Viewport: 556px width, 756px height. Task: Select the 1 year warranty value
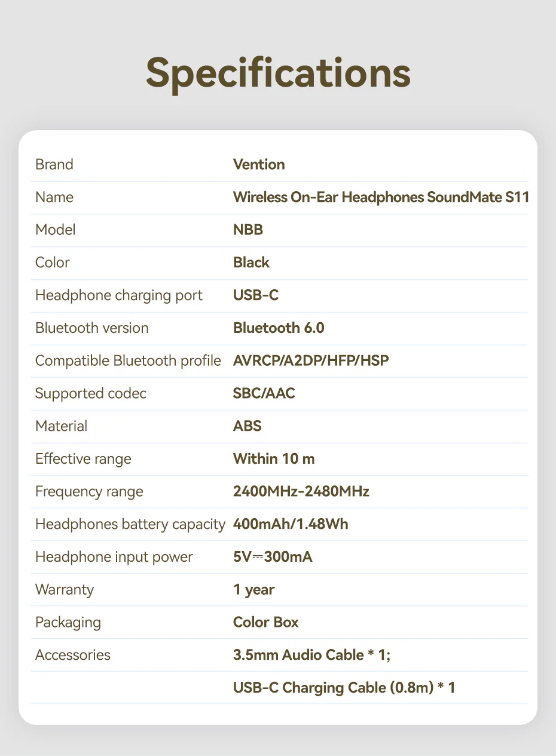(x=254, y=590)
